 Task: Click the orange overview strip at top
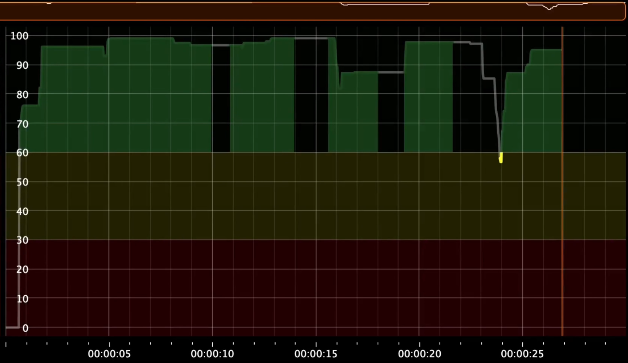312,11
